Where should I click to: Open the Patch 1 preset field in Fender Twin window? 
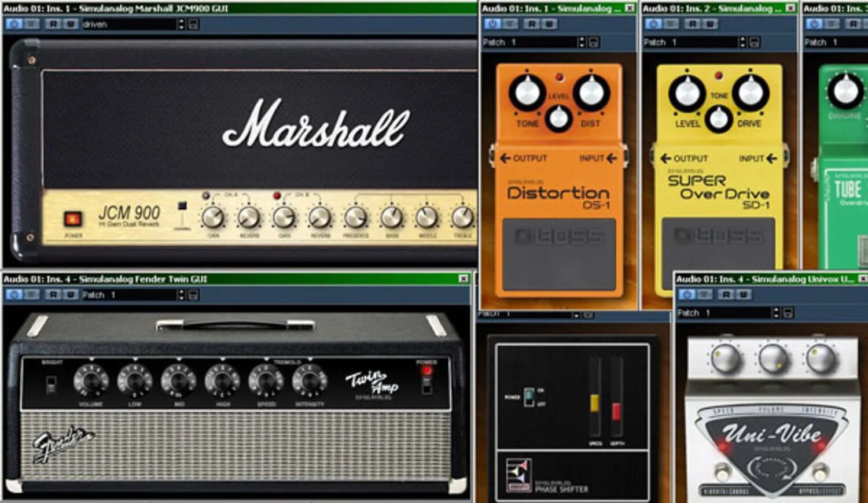pos(128,295)
